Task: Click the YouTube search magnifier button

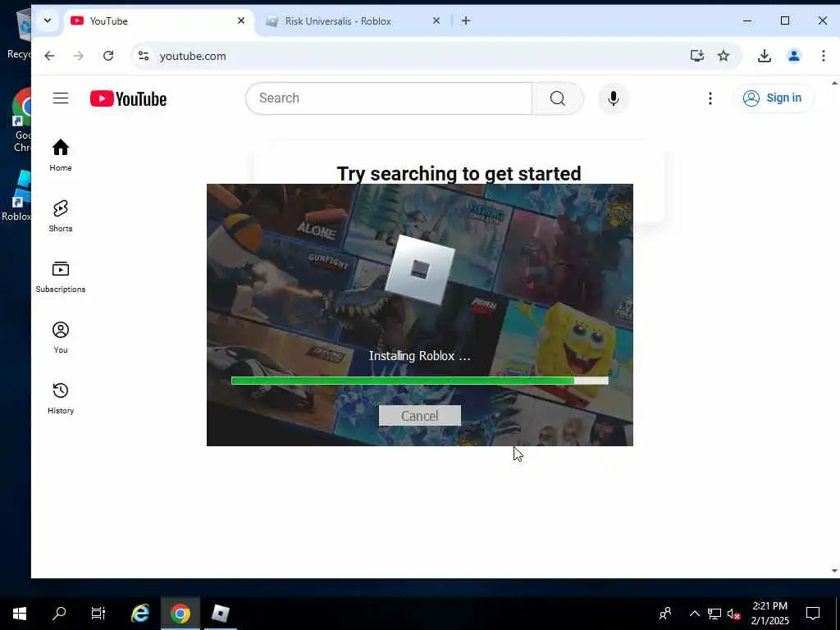Action: pos(558,98)
